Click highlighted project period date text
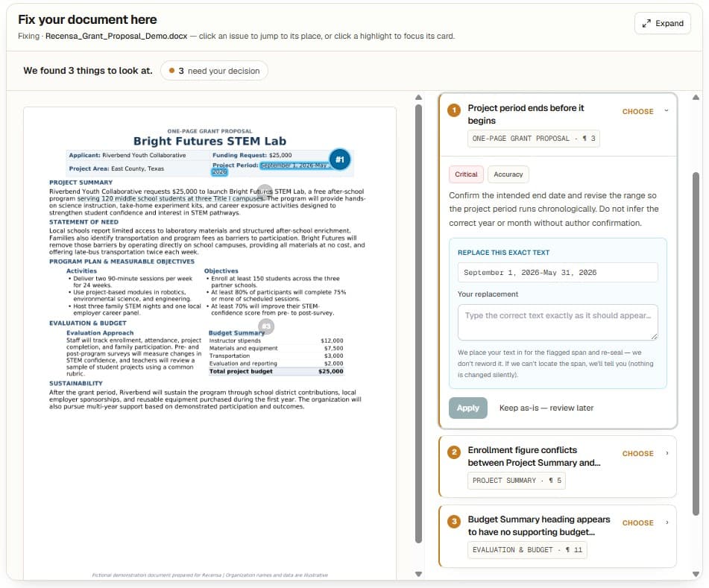This screenshot has width=709, height=588. pos(294,165)
